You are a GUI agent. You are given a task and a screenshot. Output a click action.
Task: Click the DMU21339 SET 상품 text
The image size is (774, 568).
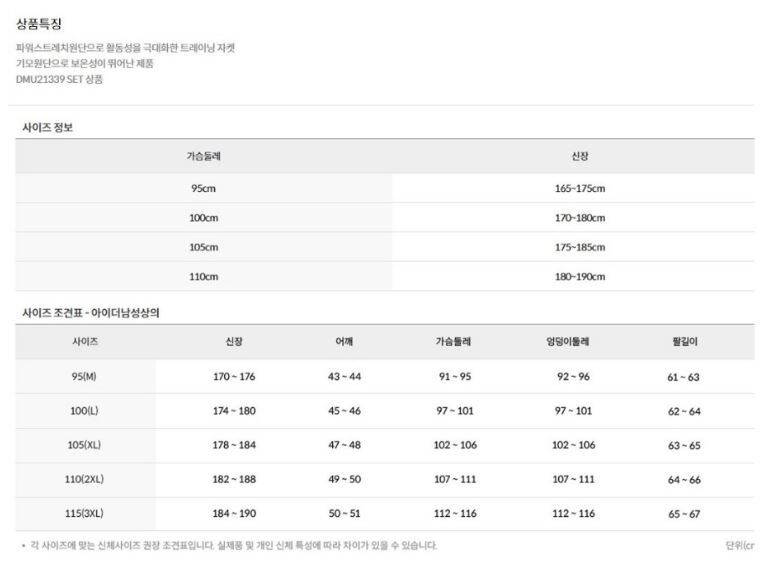tap(59, 79)
